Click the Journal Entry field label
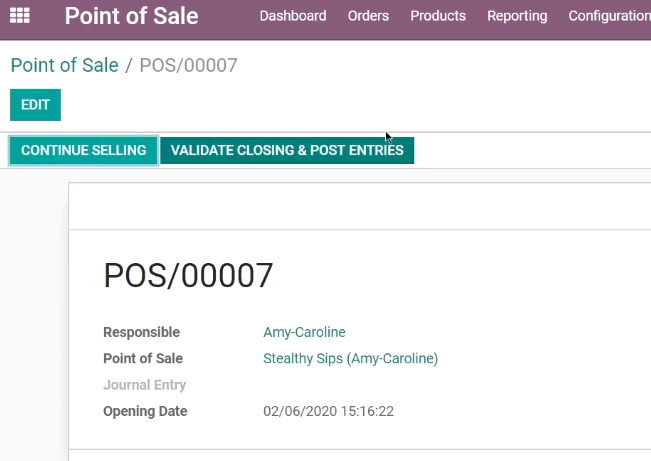The width and height of the screenshot is (651, 461). coord(144,385)
